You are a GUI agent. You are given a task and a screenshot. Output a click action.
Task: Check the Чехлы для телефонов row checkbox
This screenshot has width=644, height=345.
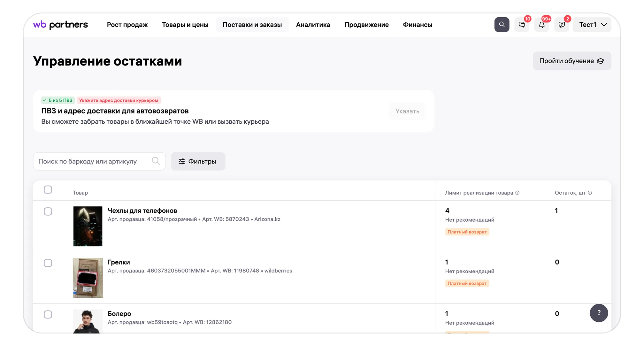click(48, 211)
